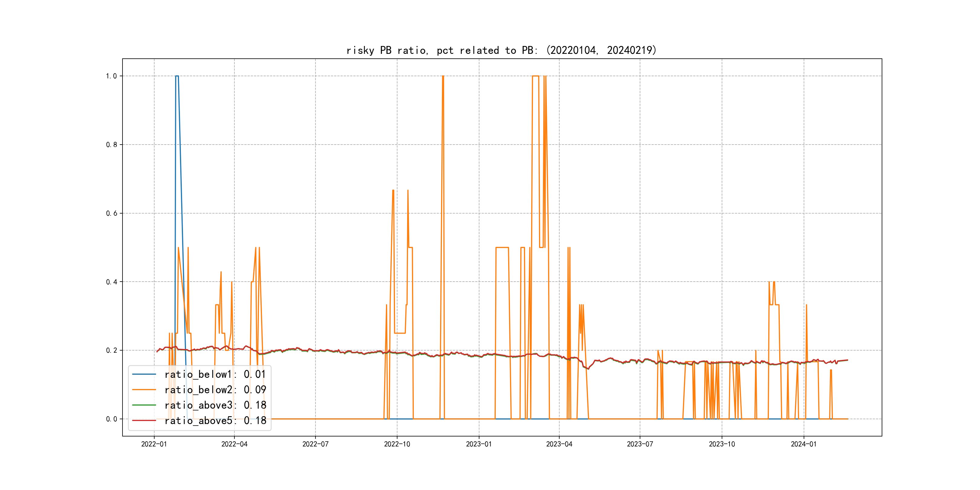Click the orange ratio_below2 legend line

[144, 390]
